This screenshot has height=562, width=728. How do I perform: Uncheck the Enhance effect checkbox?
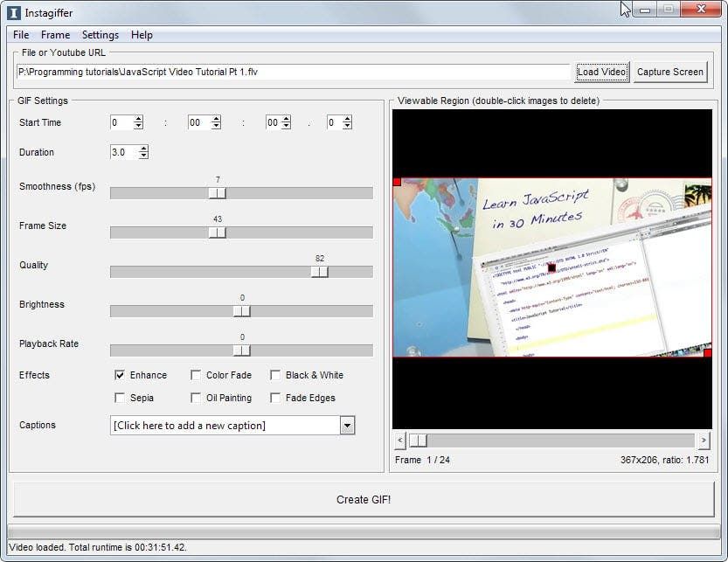[x=120, y=375]
